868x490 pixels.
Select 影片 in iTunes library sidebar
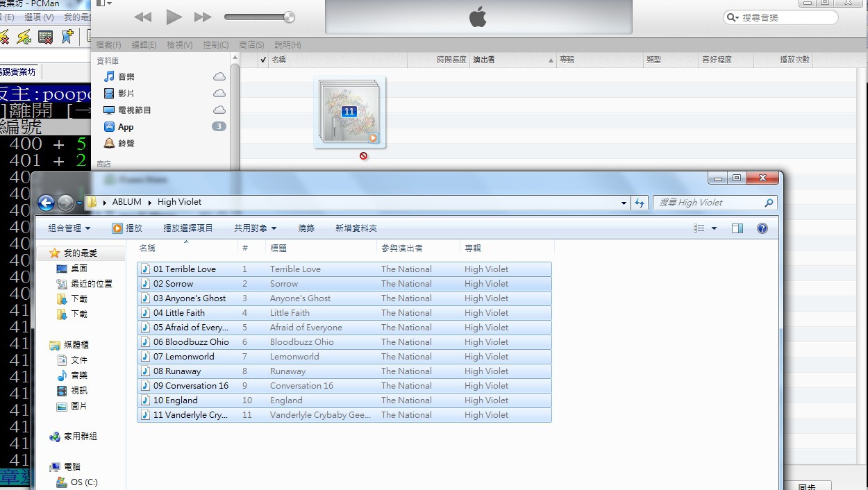(126, 93)
